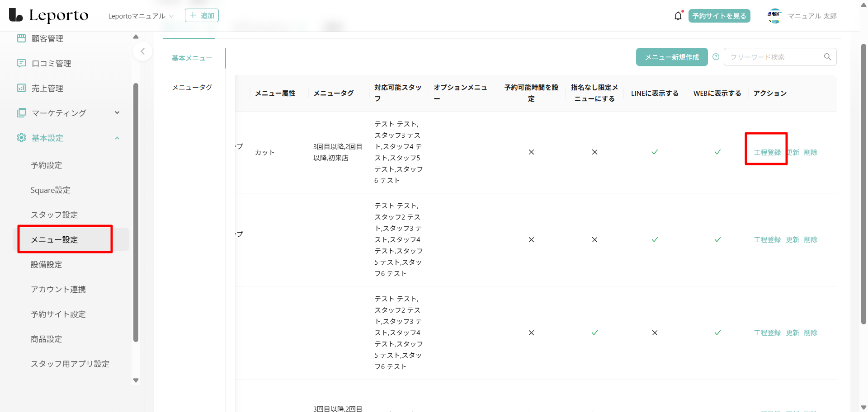Click 工程登録 in the カット row
This screenshot has height=412, width=868.
[767, 152]
